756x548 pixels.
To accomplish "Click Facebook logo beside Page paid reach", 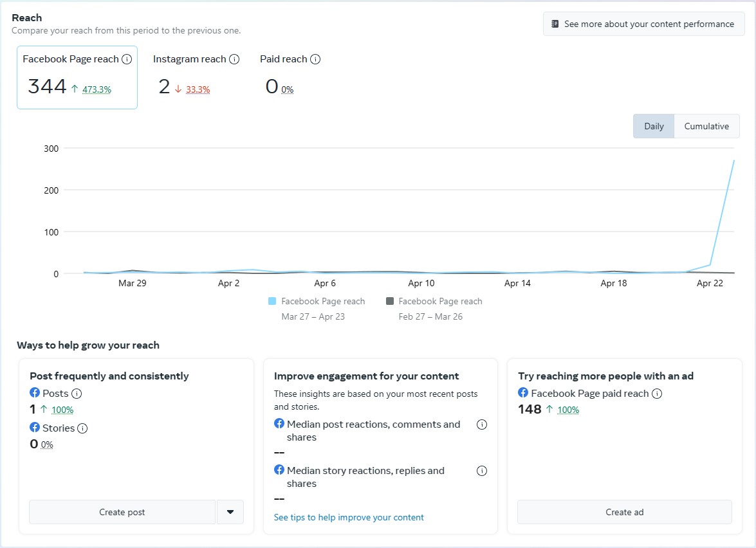I will [523, 393].
